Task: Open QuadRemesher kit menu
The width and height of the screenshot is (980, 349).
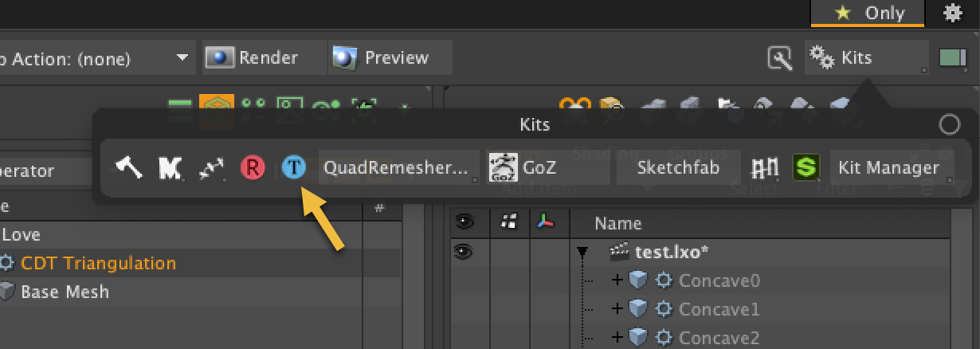Action: [x=398, y=168]
